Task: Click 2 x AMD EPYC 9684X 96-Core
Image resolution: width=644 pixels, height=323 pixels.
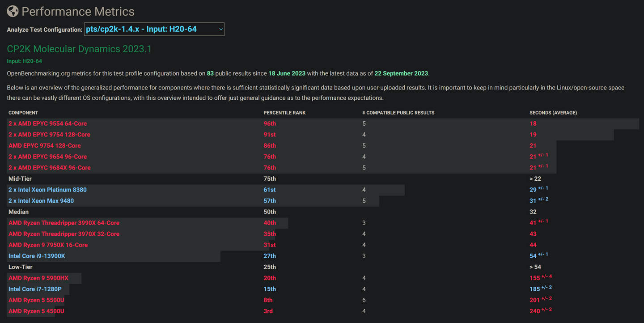Action: click(x=49, y=168)
